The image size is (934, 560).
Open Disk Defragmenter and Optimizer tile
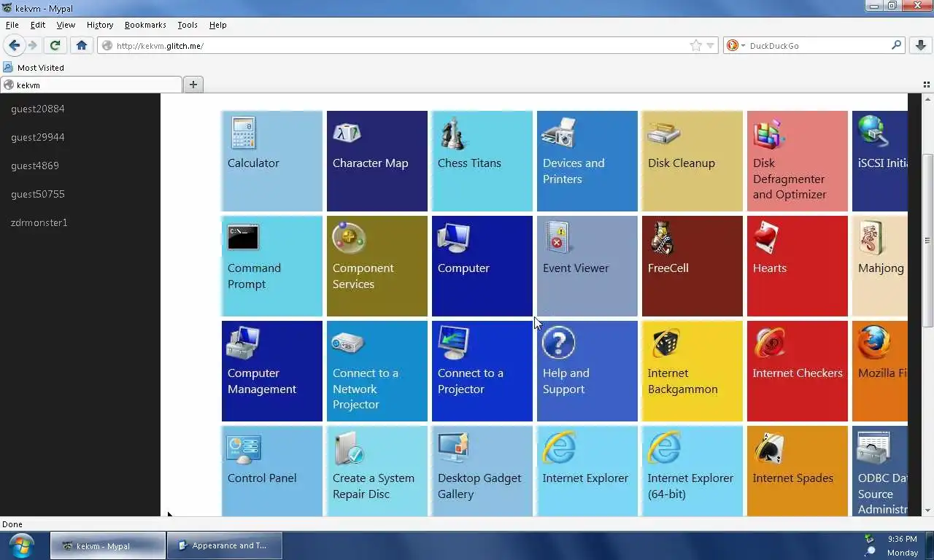pos(797,161)
